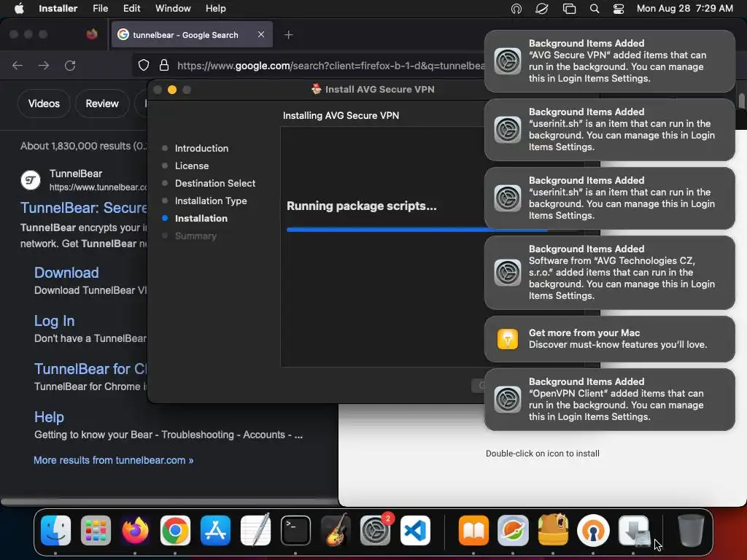This screenshot has height=560, width=747.
Task: Minimize the Install AVG Secure VPN window
Action: (172, 90)
